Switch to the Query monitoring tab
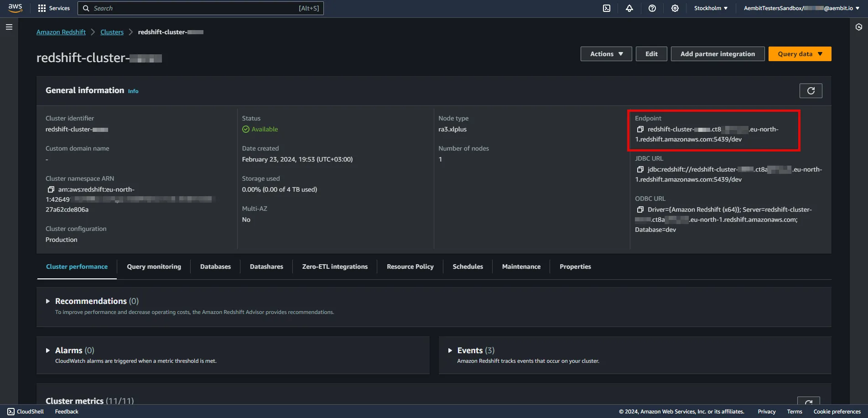The image size is (868, 418). click(x=154, y=266)
